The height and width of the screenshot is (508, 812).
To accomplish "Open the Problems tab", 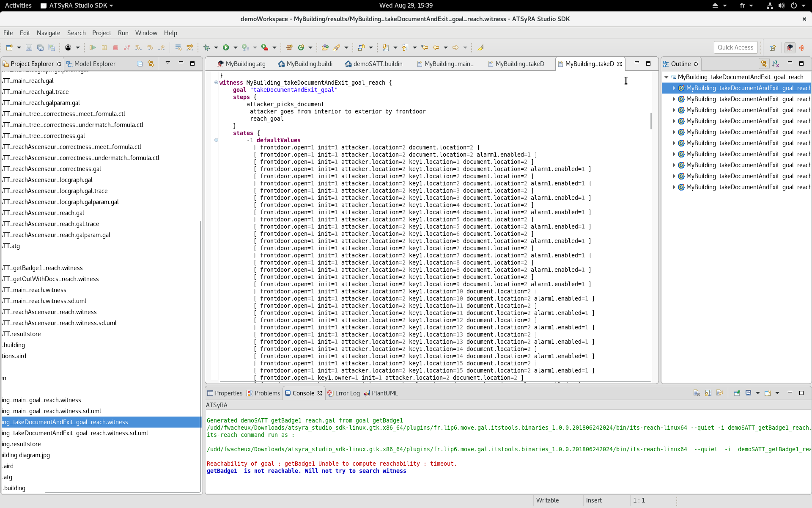I will (263, 393).
